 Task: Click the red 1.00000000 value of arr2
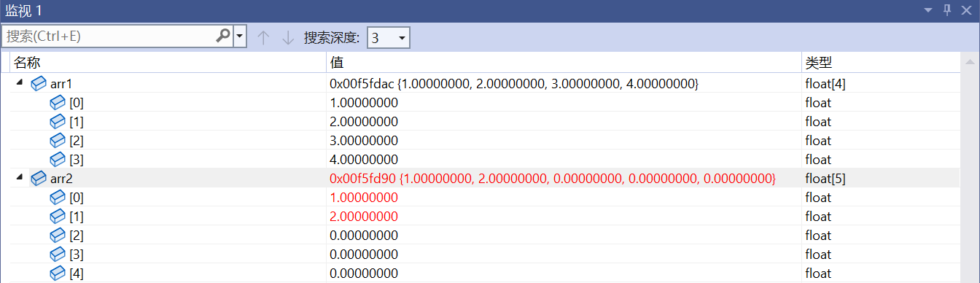click(x=364, y=198)
